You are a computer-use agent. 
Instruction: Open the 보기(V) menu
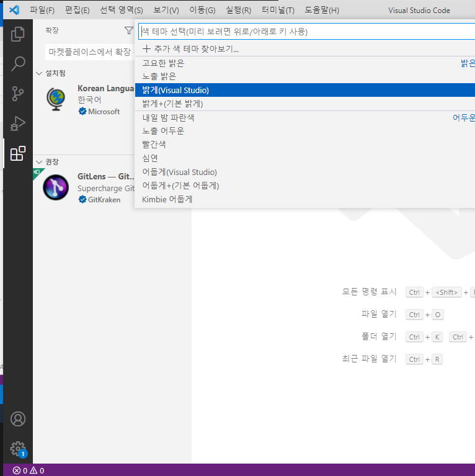(x=166, y=11)
